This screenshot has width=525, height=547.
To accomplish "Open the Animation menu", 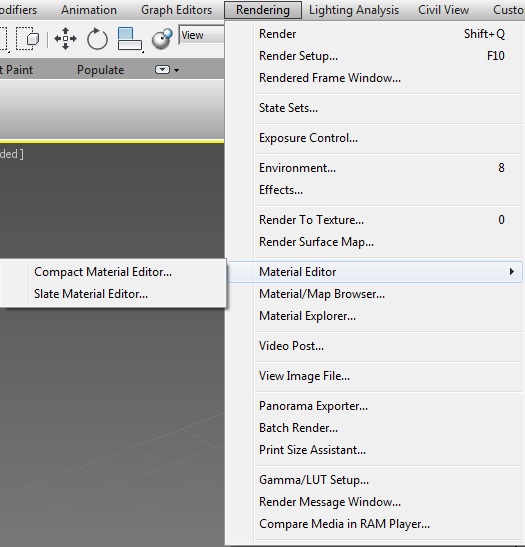I will [89, 10].
